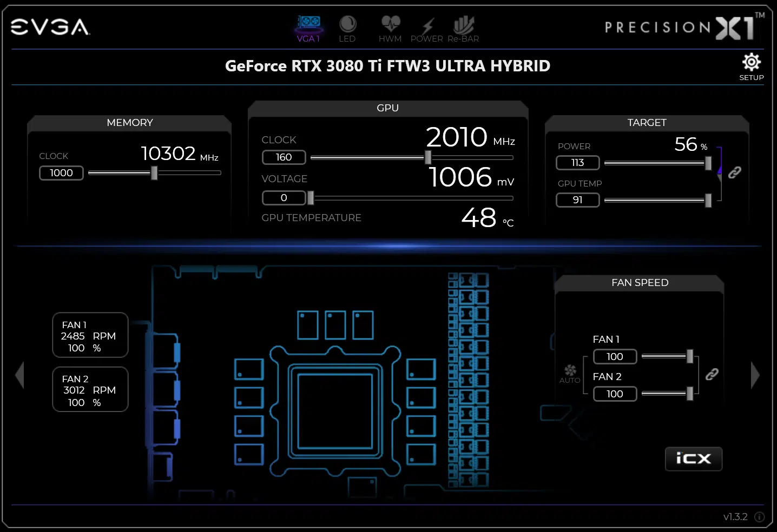Adjust the memory clock slider
The height and width of the screenshot is (532, 777).
pyautogui.click(x=154, y=173)
